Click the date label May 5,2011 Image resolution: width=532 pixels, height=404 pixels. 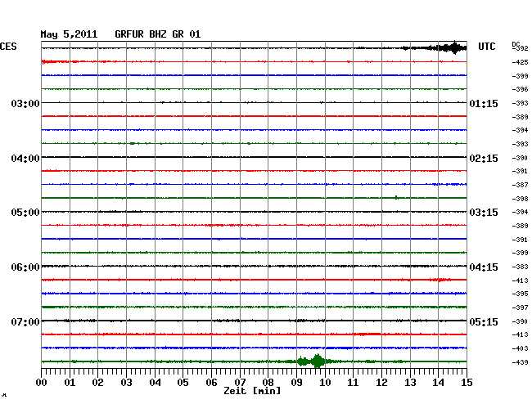(x=69, y=34)
